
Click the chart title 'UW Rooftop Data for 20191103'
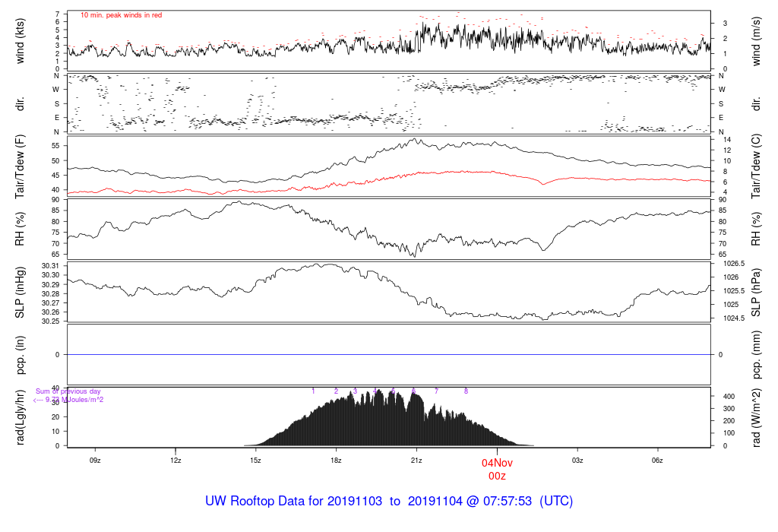click(294, 501)
